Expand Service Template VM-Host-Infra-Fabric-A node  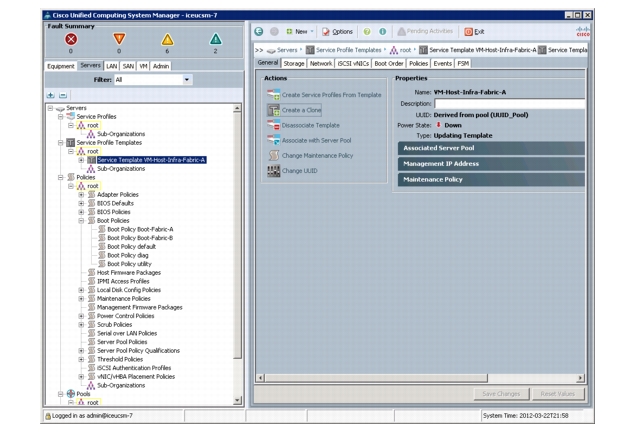coord(81,160)
